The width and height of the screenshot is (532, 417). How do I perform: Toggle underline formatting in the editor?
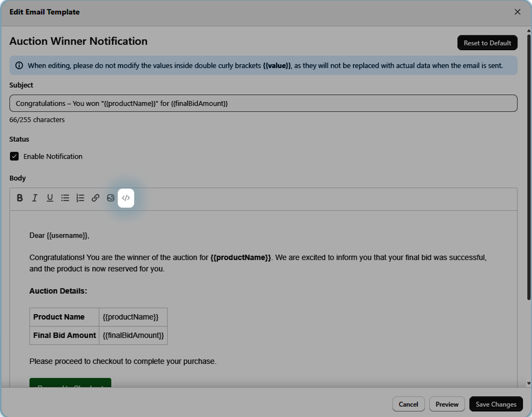click(x=50, y=198)
